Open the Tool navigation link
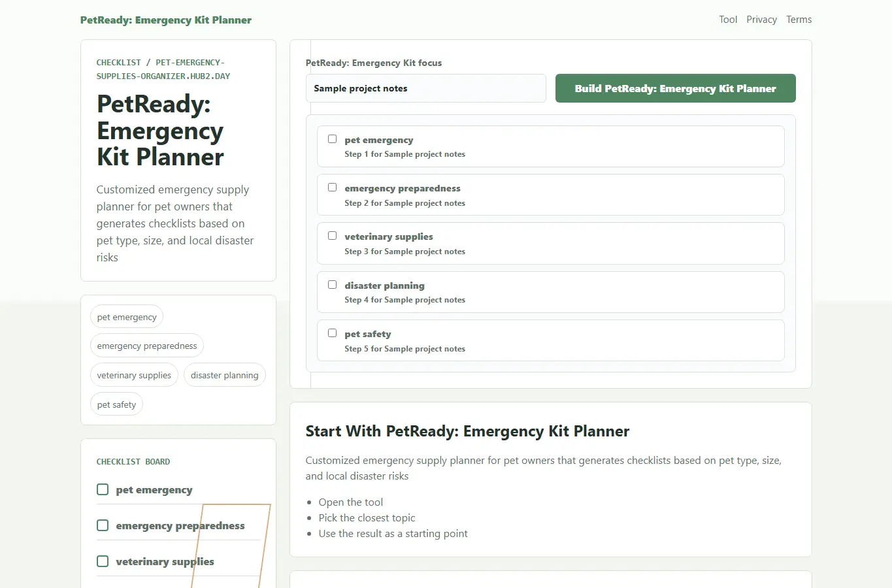This screenshot has height=588, width=892. point(728,20)
